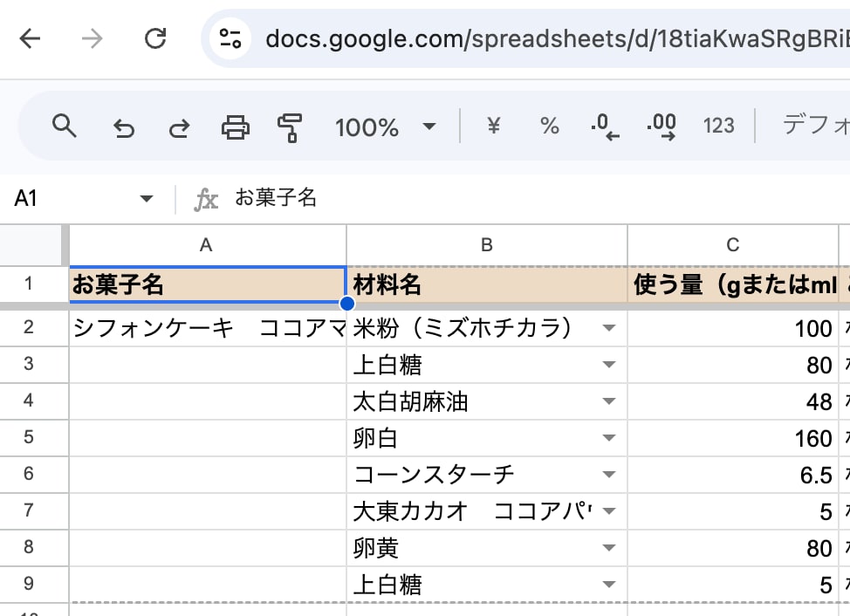Select row 1 header

[x=30, y=284]
